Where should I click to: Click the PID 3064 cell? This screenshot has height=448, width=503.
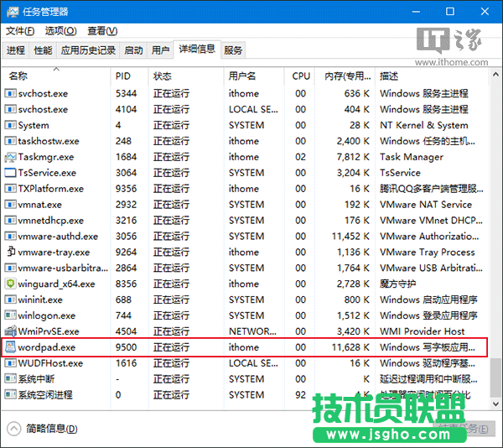click(x=126, y=173)
